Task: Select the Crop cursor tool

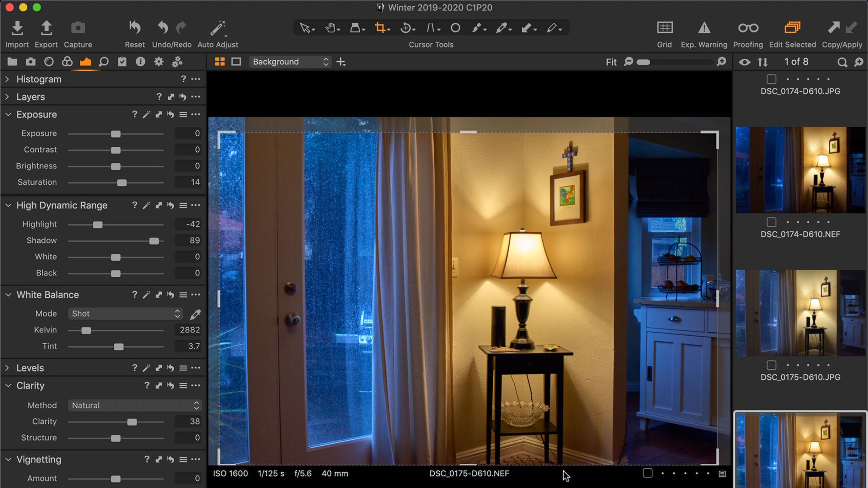Action: (x=380, y=28)
